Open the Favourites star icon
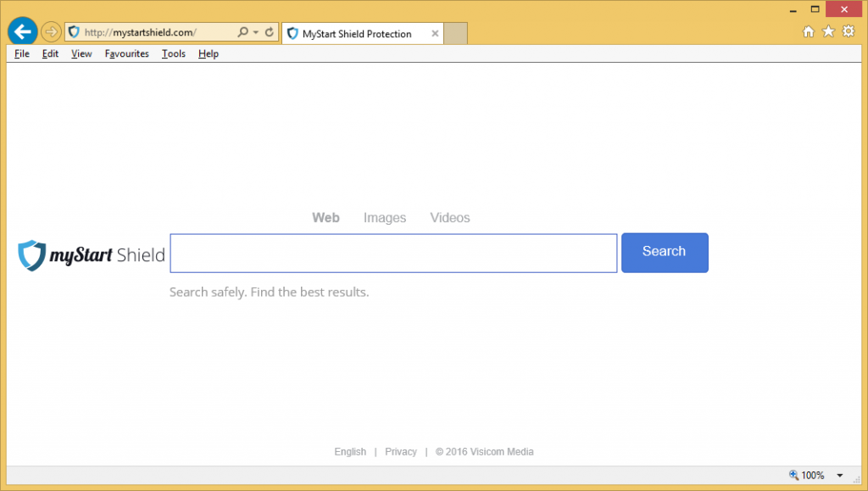 pos(828,32)
